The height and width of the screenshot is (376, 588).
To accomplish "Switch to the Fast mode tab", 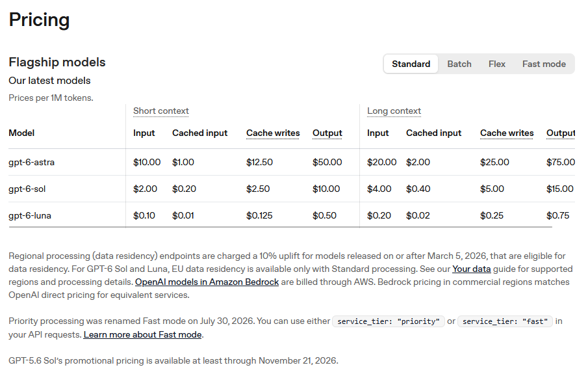I will point(544,64).
